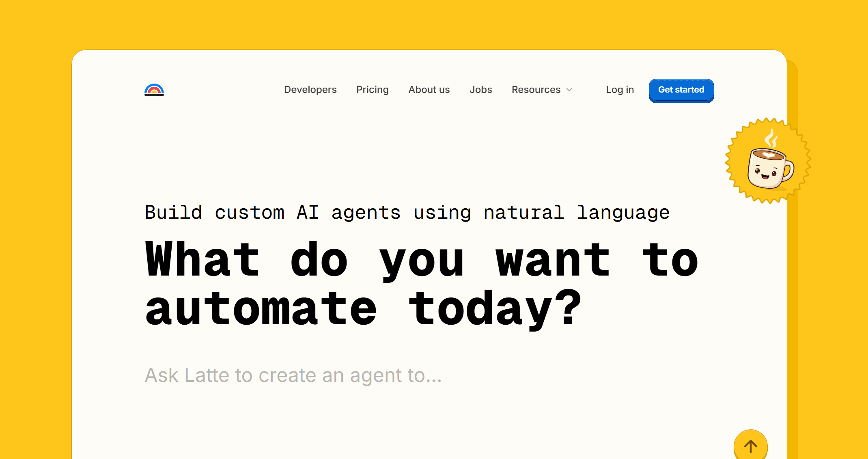Click the chevron next to Resources
868x459 pixels.
point(569,90)
